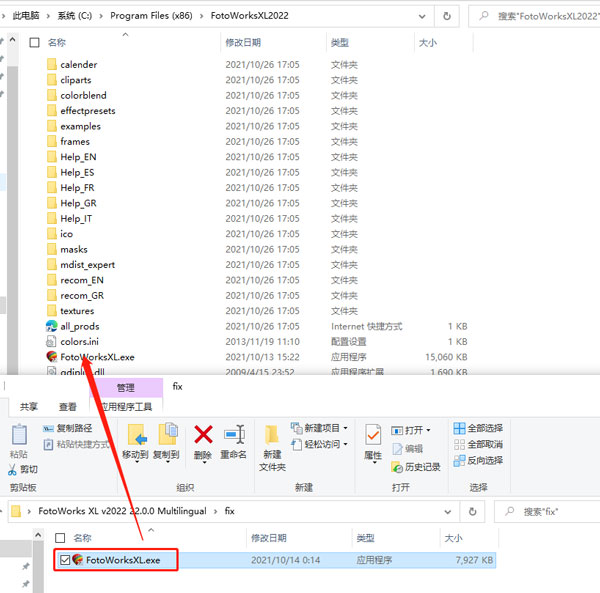The height and width of the screenshot is (593, 600).
Task: Click the System (C:) breadcrumb segment
Action: [75, 16]
